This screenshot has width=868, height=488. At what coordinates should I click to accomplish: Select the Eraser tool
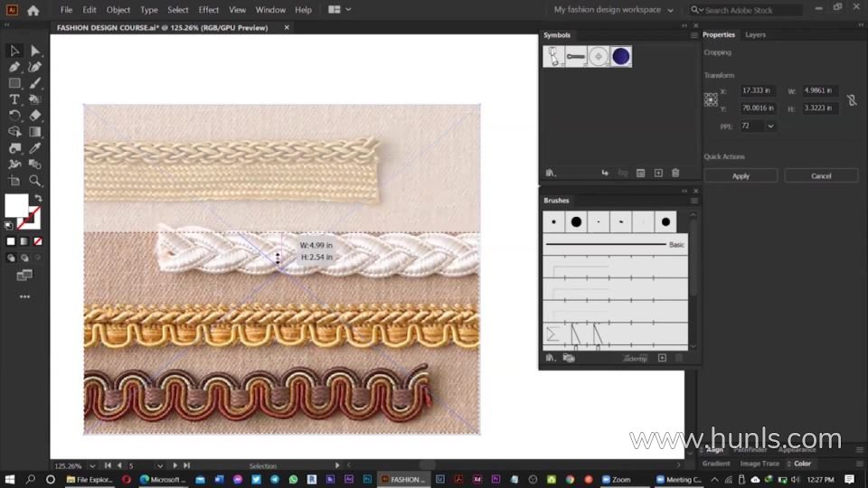(x=35, y=116)
